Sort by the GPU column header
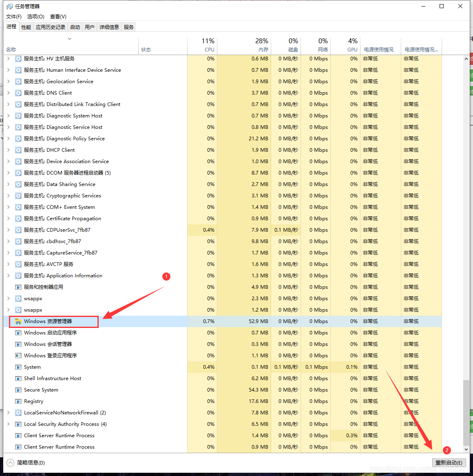This screenshot has height=476, width=473. coord(345,46)
